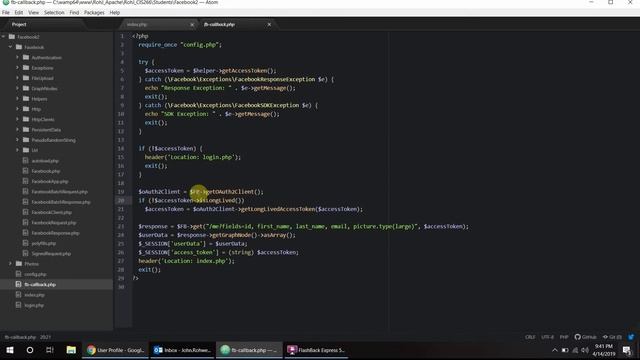Image resolution: width=640 pixels, height=360 pixels.
Task: Select fb-callback.php in project tree
Action: pos(40,284)
